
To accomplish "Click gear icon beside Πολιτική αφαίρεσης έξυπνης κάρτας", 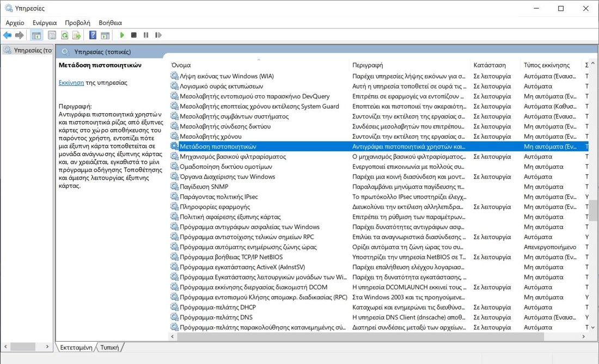I will coord(175,217).
